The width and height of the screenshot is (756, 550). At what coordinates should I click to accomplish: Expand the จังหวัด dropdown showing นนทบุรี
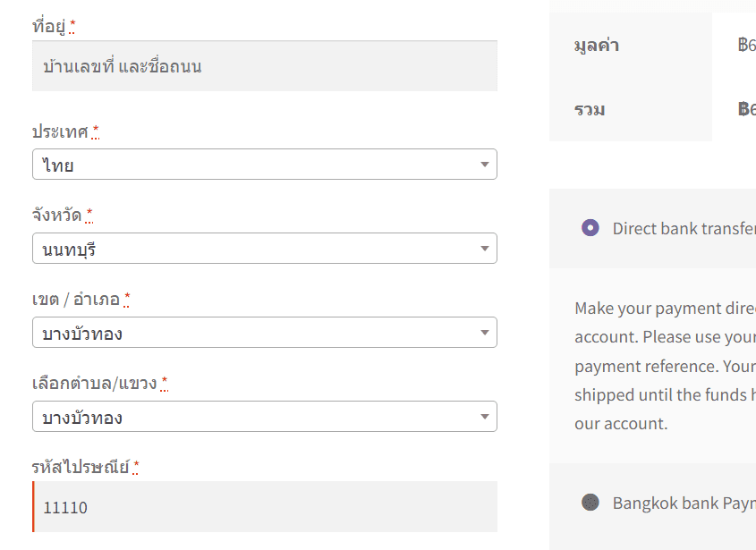pyautogui.click(x=264, y=249)
